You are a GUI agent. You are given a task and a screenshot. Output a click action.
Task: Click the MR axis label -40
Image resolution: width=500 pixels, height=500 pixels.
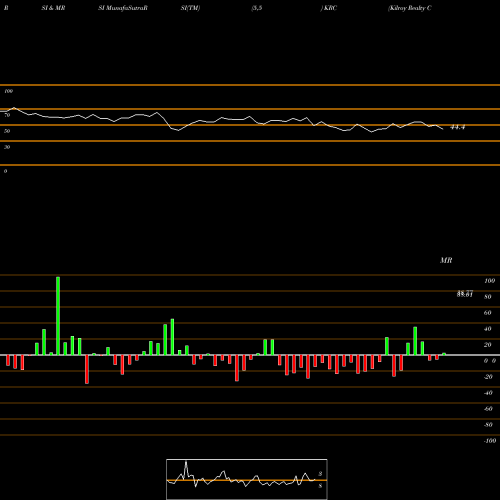click(488, 393)
